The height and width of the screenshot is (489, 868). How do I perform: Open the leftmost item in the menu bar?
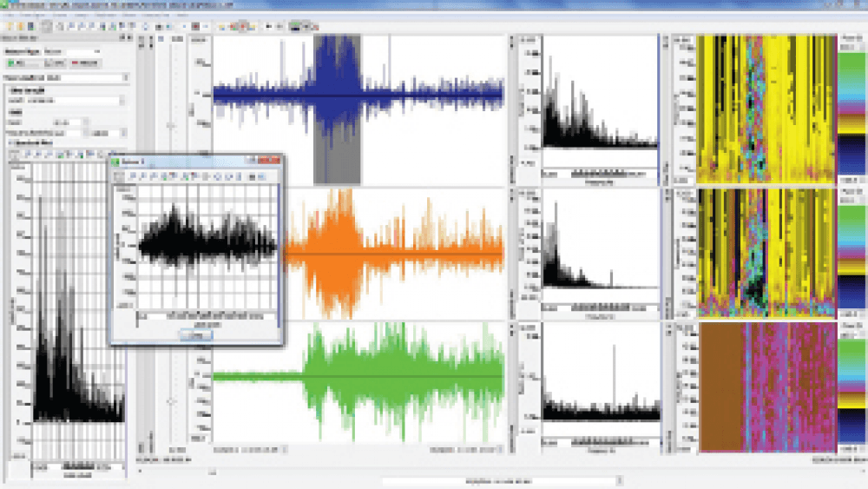[x=9, y=15]
